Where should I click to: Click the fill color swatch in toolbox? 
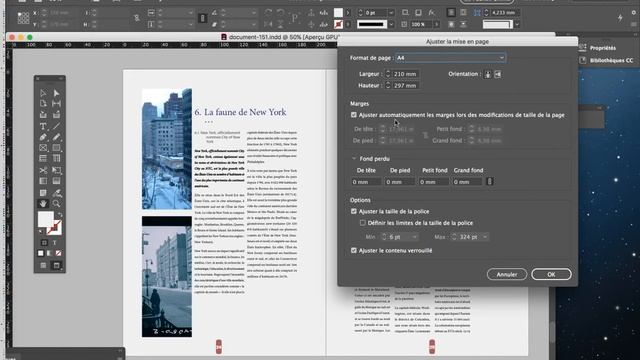point(46,219)
